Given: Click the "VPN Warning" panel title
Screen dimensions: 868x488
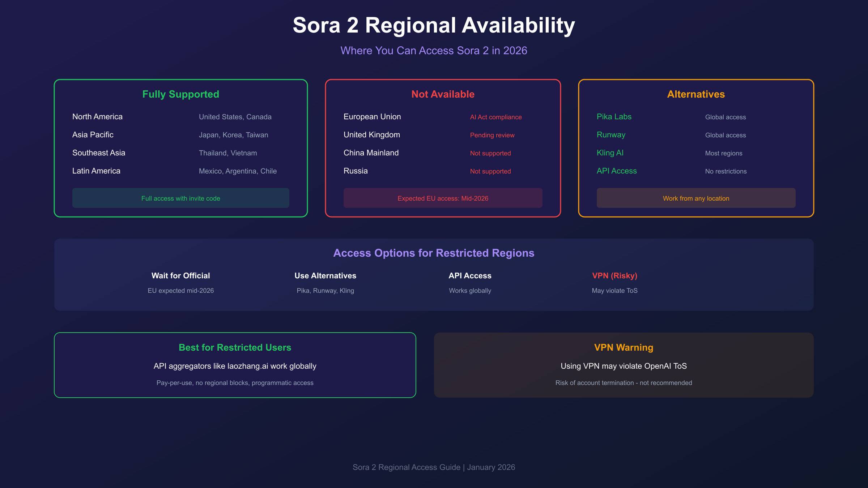Looking at the screenshot, I should pos(624,347).
